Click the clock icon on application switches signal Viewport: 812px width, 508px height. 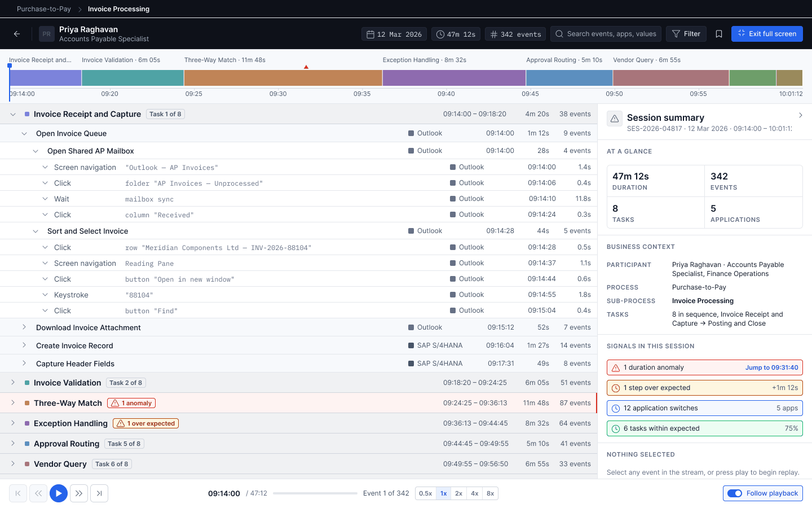[x=616, y=408]
